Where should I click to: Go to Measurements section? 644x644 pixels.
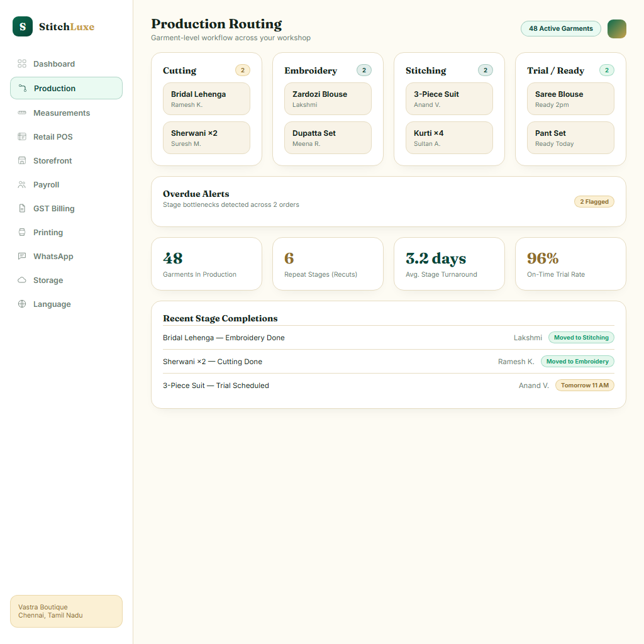pos(66,113)
